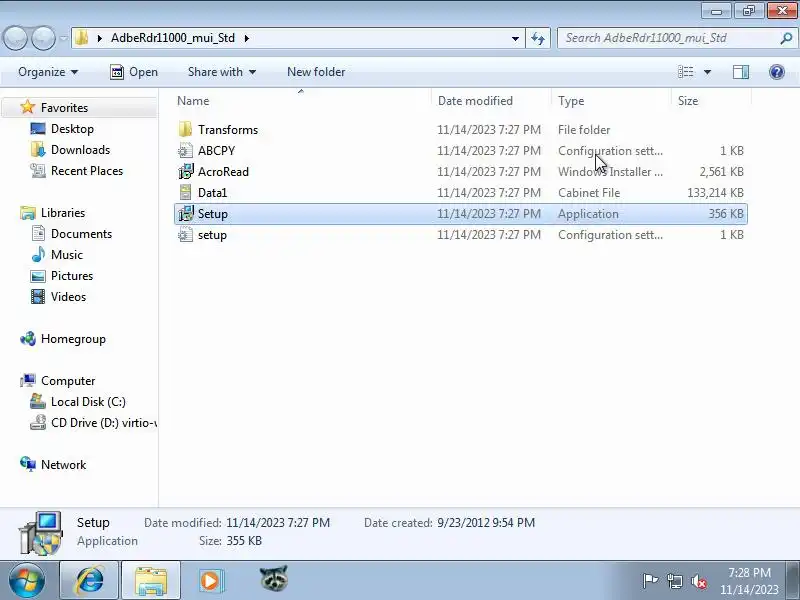800x600 pixels.
Task: Refresh the folder view
Action: [538, 38]
